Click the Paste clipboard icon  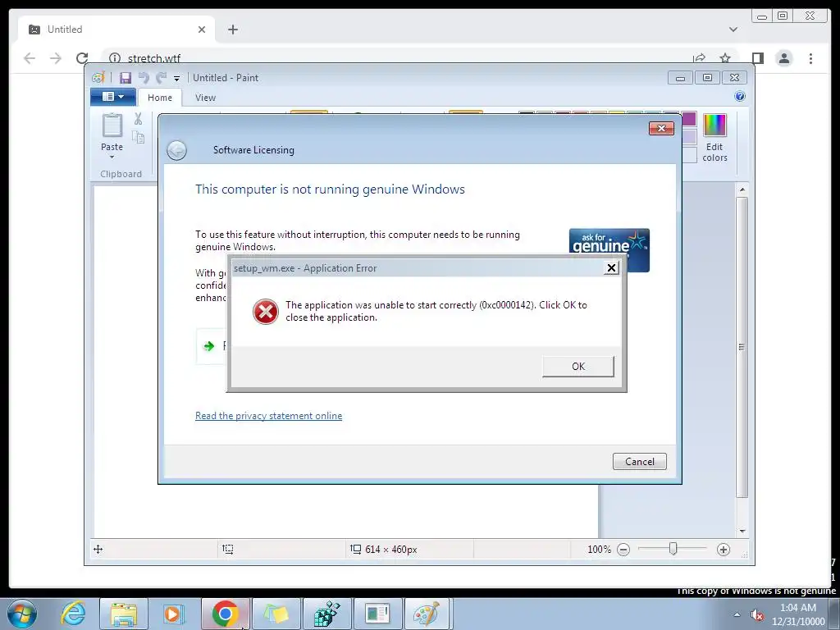pyautogui.click(x=112, y=126)
